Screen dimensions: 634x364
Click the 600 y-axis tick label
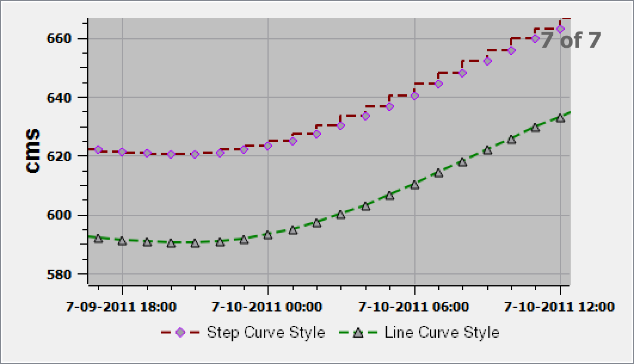(x=59, y=215)
